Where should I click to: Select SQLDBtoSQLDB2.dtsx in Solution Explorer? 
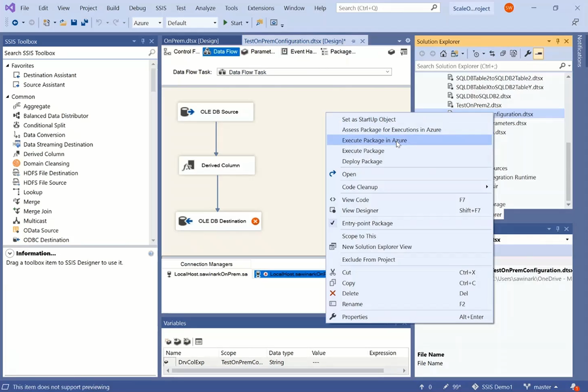(x=483, y=96)
